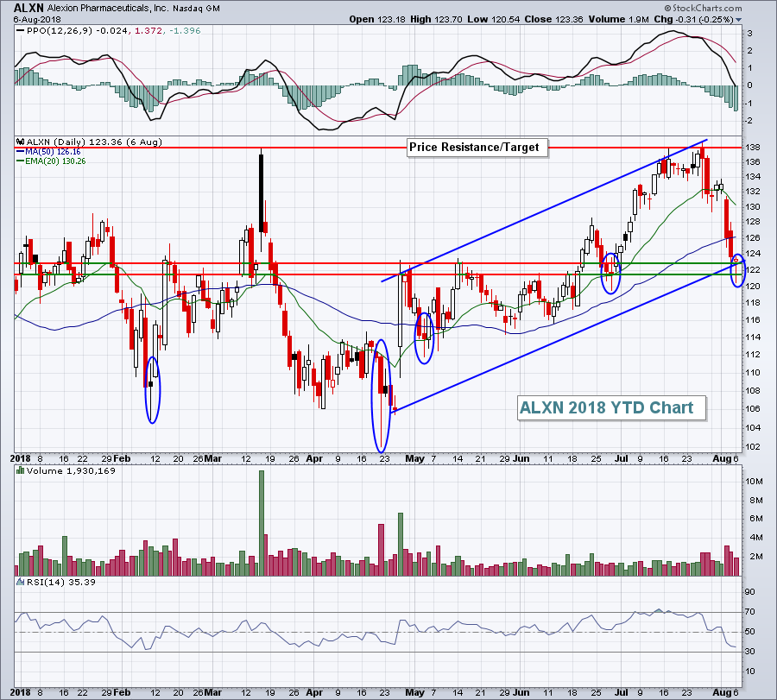
Task: Click the EMA(20) 130.26 legend label
Action: point(55,161)
